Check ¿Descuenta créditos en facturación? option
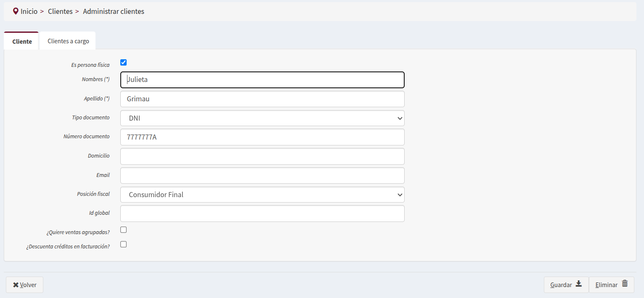Screen dimensions: 644x298 click(x=124, y=244)
